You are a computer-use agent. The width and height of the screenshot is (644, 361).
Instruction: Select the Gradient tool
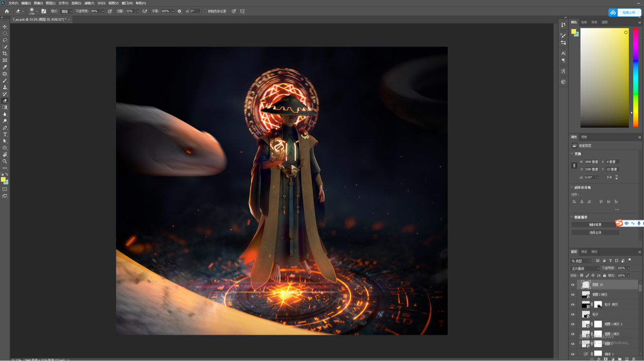coord(5,107)
